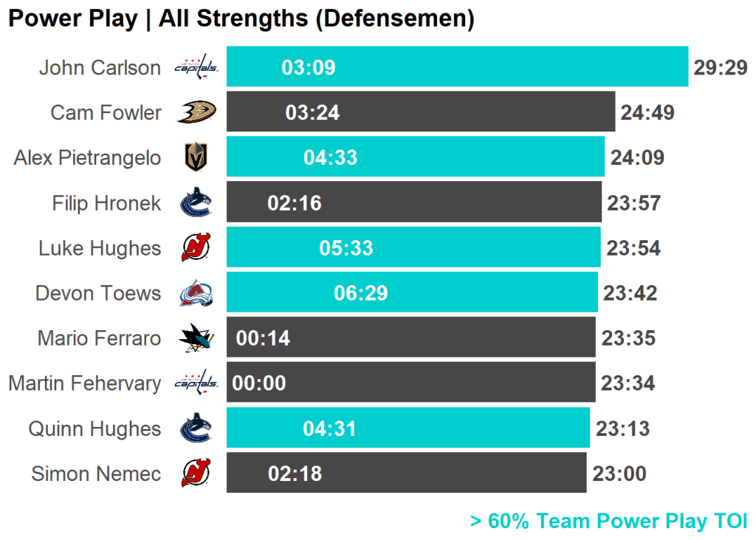
Task: Click the teal '> 60% Team Power Play TOI' legend
Action: point(608,522)
